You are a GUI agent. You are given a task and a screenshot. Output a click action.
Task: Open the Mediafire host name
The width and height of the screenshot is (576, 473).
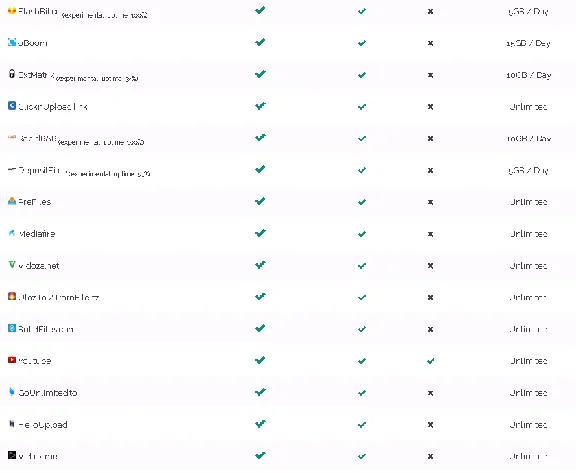pos(37,234)
